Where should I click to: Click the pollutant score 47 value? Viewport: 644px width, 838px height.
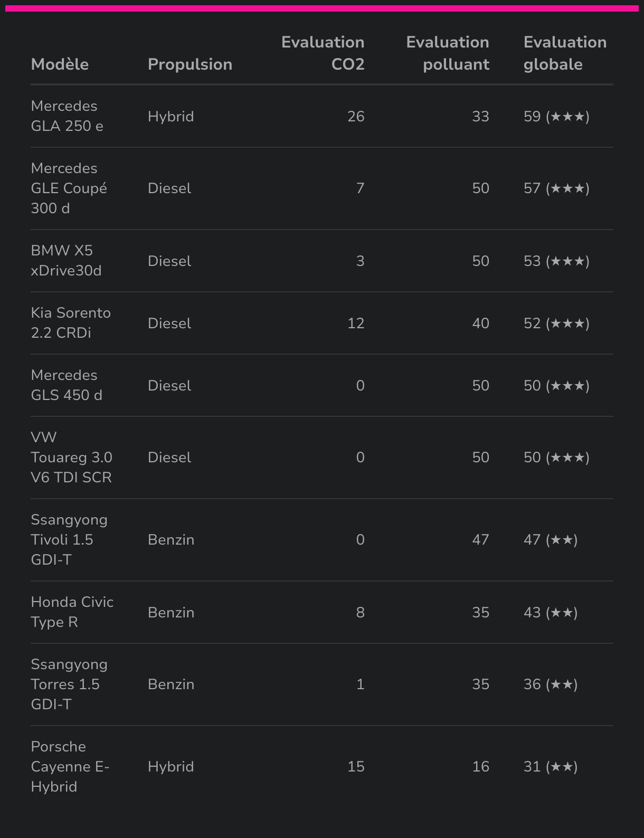pos(480,540)
